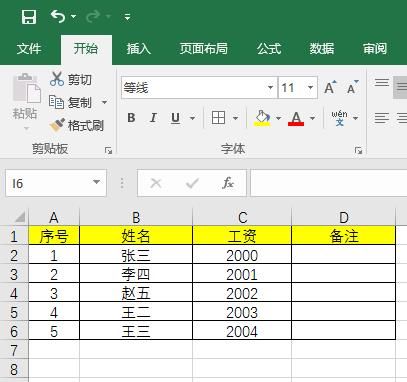This screenshot has width=407, height=382.
Task: Click the Undo arrow icon
Action: tap(58, 16)
